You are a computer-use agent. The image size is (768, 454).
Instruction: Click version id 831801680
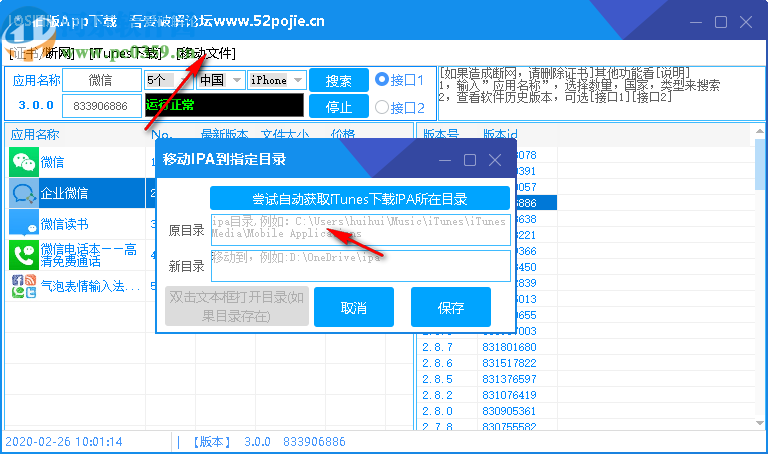[509, 347]
